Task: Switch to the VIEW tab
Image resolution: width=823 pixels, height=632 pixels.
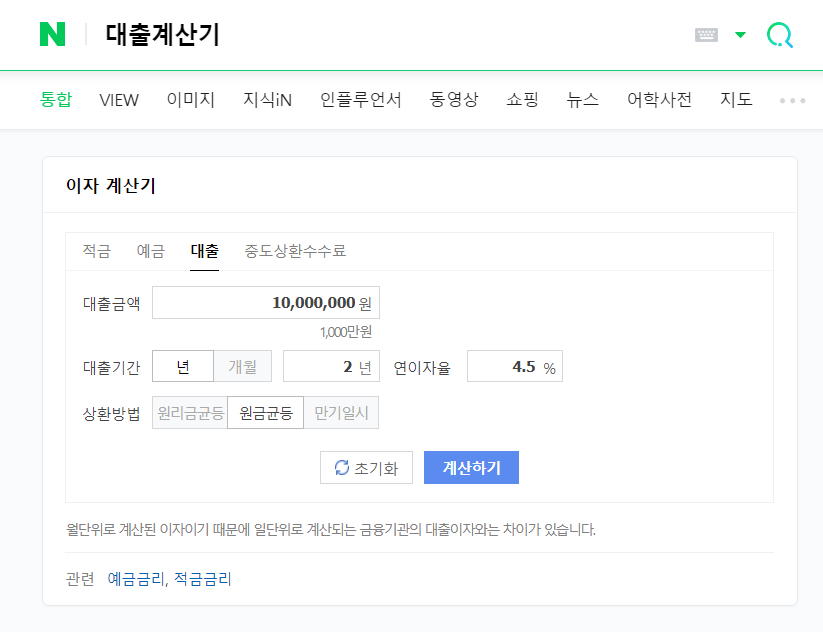Action: 119,100
